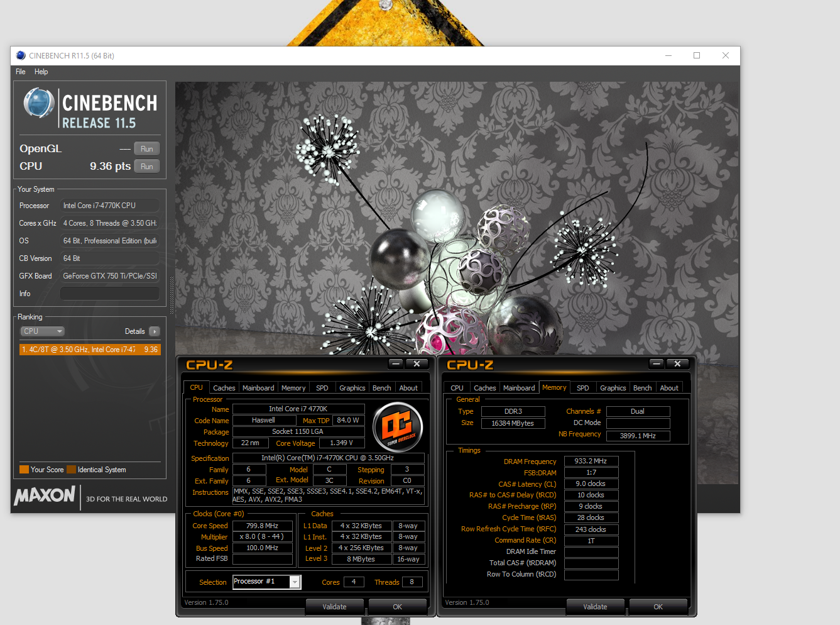Open the CPU ranking dropdown
The width and height of the screenshot is (840, 625).
point(43,331)
